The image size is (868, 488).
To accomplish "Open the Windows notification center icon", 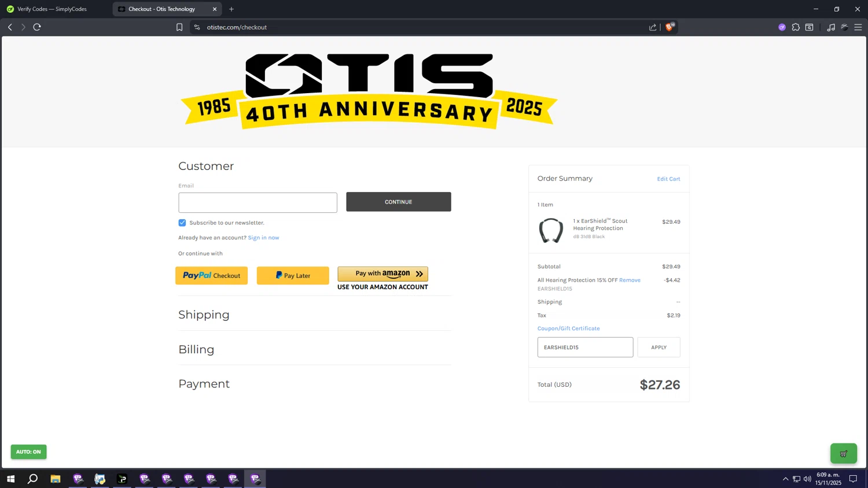I will click(x=853, y=479).
